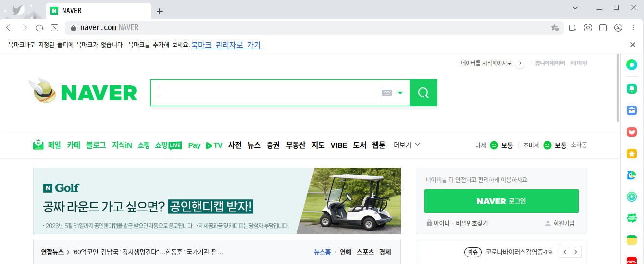Open the on-screen keyboard icon in search box
This screenshot has height=264, width=644.
[387, 93]
